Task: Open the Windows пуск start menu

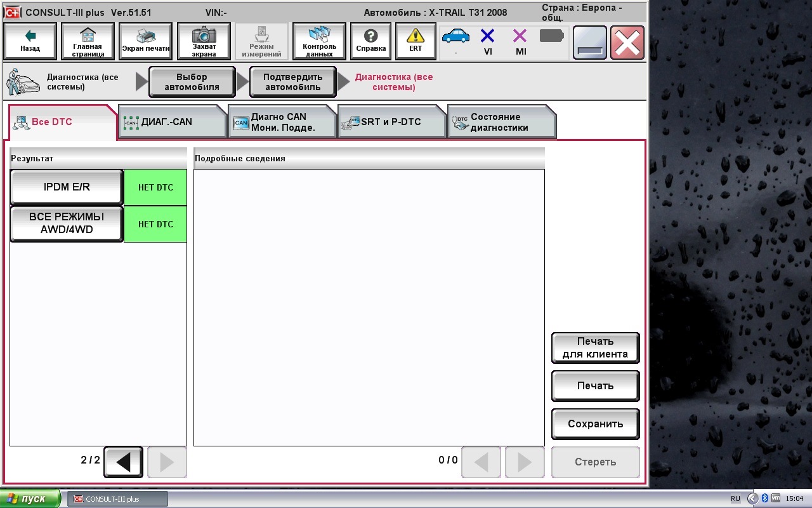Action: (30, 498)
